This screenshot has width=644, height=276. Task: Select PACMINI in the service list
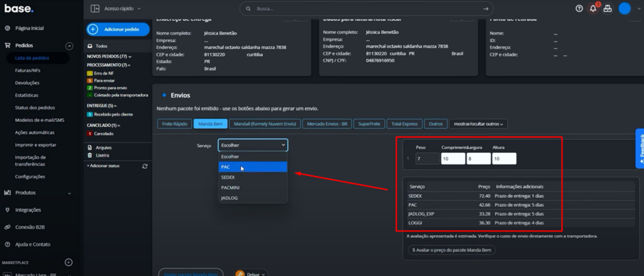(x=253, y=188)
